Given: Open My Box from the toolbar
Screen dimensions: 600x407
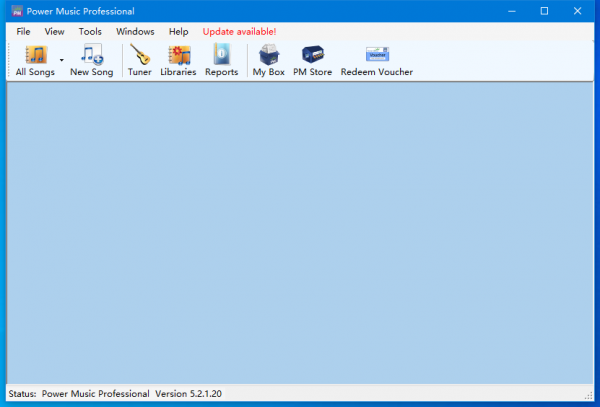Looking at the screenshot, I should pos(268,60).
